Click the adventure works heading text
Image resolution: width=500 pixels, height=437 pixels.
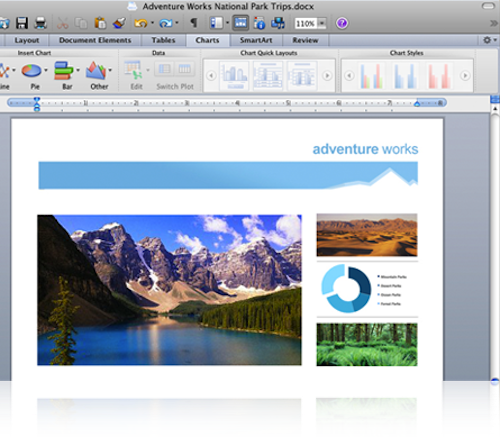365,149
